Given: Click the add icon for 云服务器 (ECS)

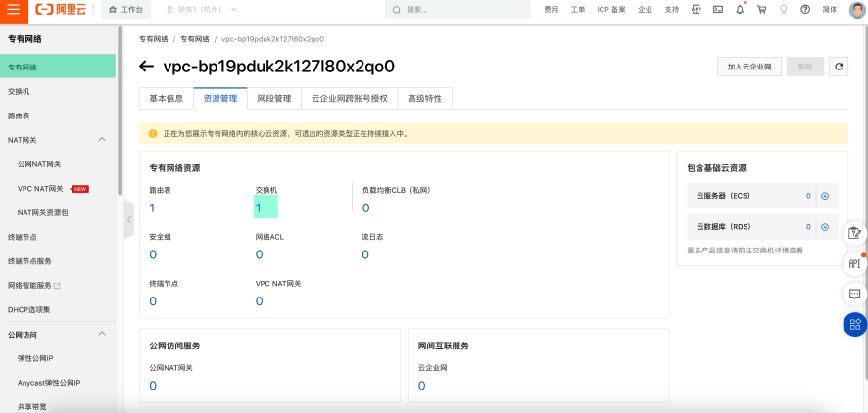Looking at the screenshot, I should pos(825,196).
